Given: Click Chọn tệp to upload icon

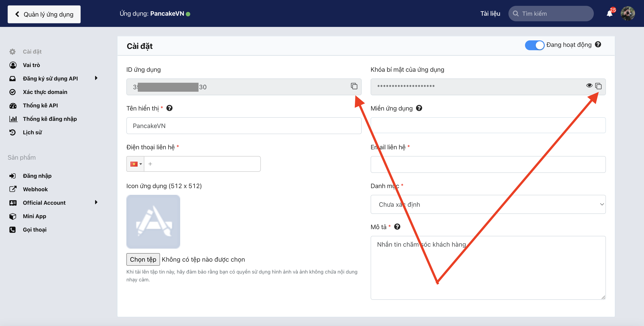Looking at the screenshot, I should click(143, 259).
